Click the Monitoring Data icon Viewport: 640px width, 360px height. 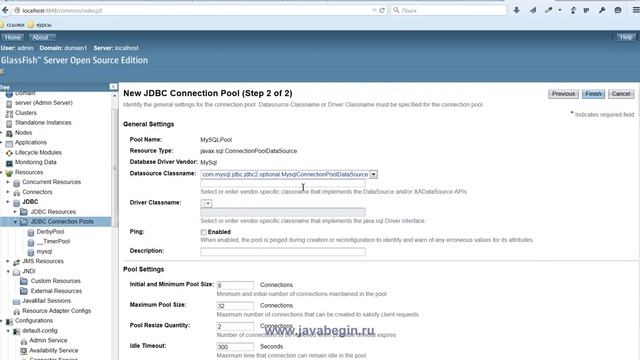9,163
